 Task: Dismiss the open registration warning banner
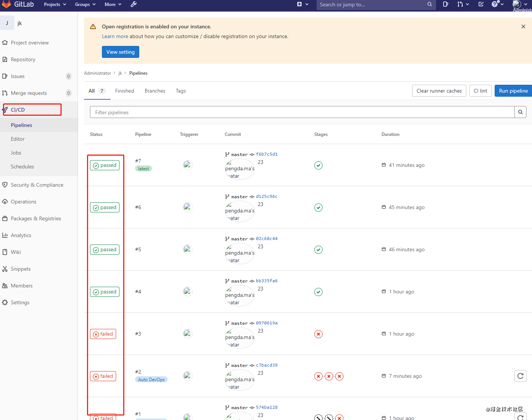pyautogui.click(x=523, y=27)
